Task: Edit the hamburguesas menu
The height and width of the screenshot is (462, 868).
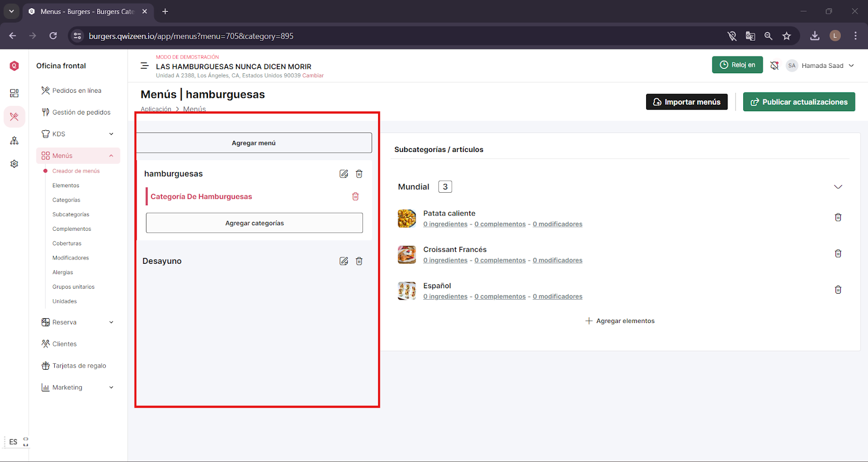Action: (x=343, y=174)
